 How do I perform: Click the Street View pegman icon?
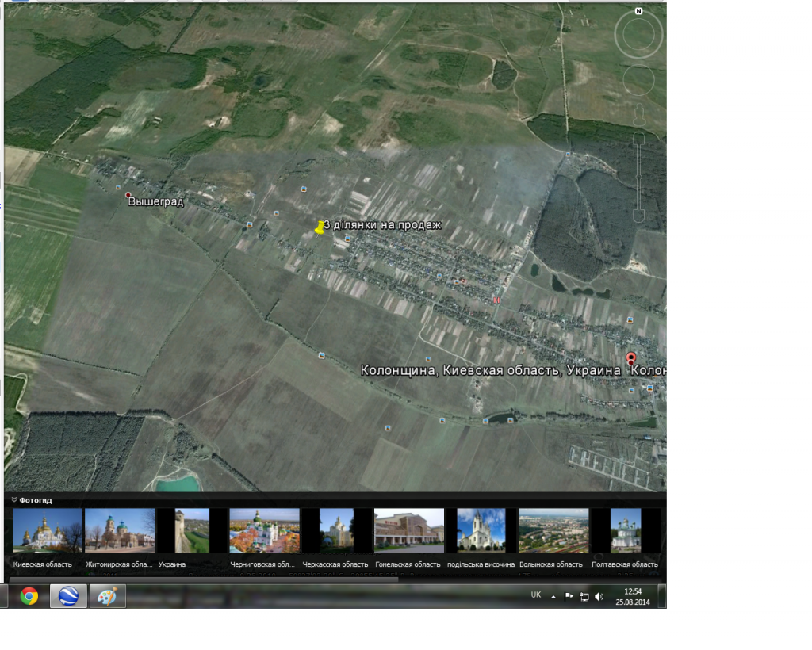[x=638, y=115]
